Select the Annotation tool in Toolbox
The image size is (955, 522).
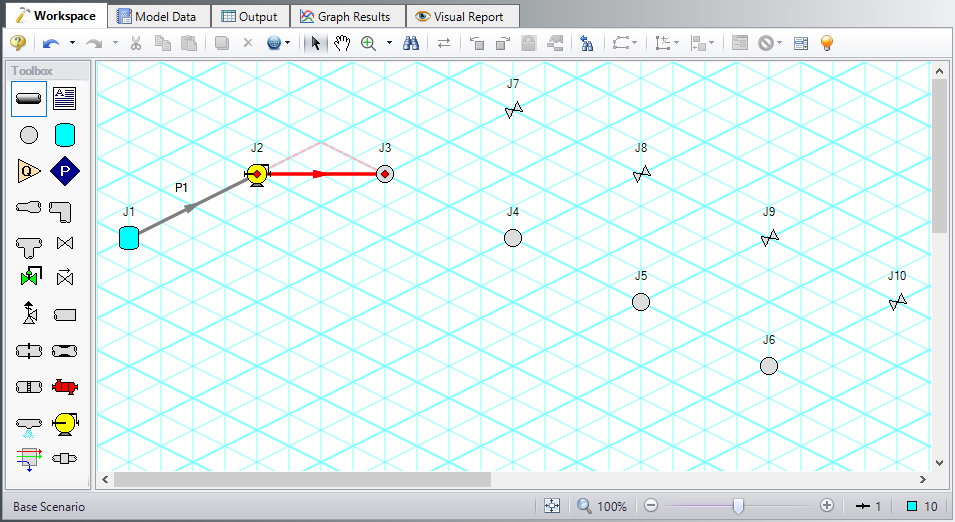(x=65, y=98)
